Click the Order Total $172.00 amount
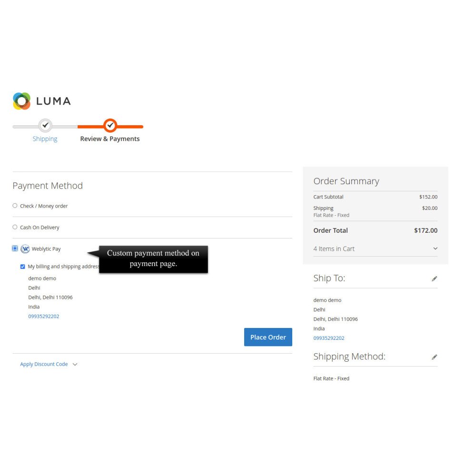The height and width of the screenshot is (476, 476). click(426, 230)
